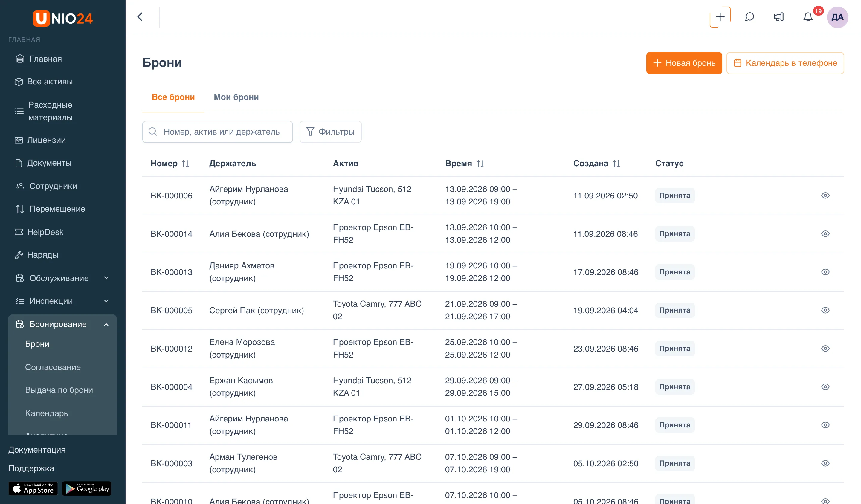The width and height of the screenshot is (861, 504).
Task: View booking BK-000011 via eye icon
Action: [825, 425]
